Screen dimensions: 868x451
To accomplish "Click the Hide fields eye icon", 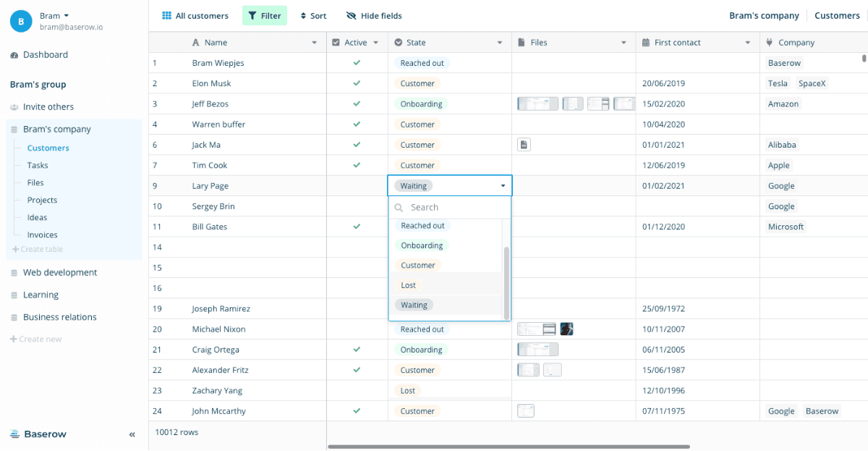I will pos(351,15).
